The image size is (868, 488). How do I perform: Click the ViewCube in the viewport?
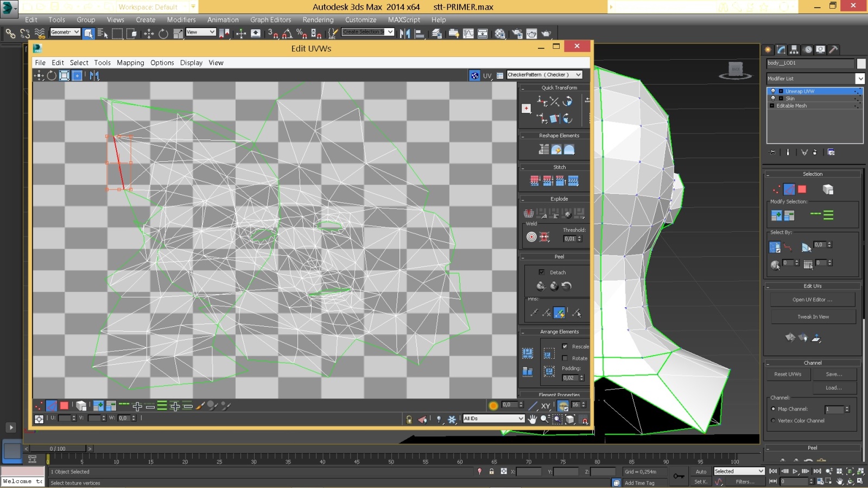point(736,70)
